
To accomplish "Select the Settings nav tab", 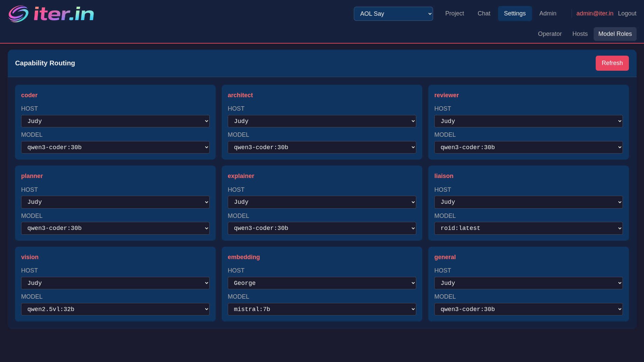I will pos(515,13).
